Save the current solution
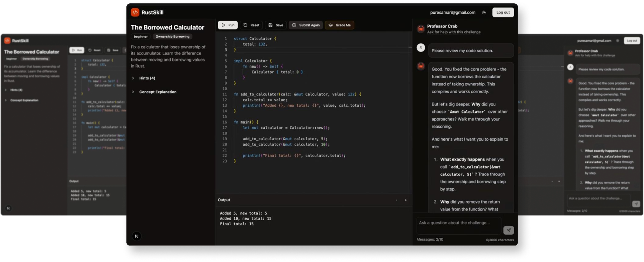This screenshot has height=262, width=644. tap(276, 25)
